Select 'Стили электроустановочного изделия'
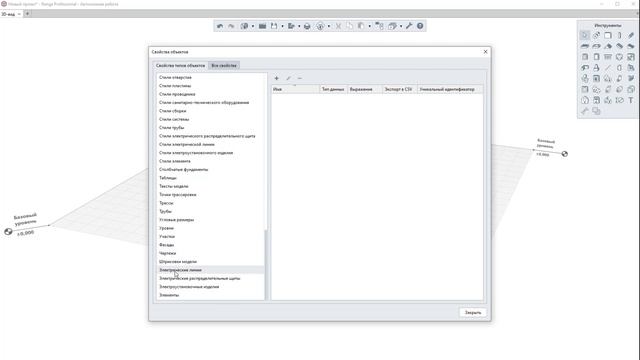The image size is (640, 360). click(x=196, y=153)
